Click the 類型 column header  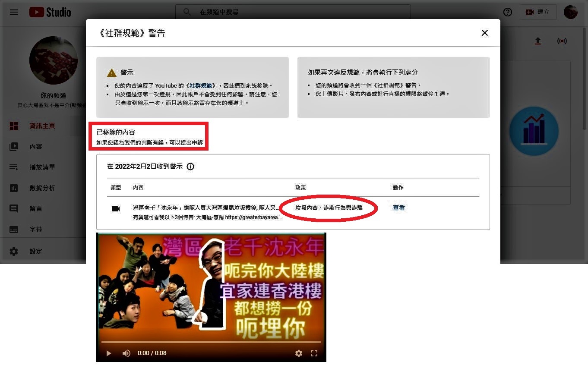pyautogui.click(x=116, y=188)
